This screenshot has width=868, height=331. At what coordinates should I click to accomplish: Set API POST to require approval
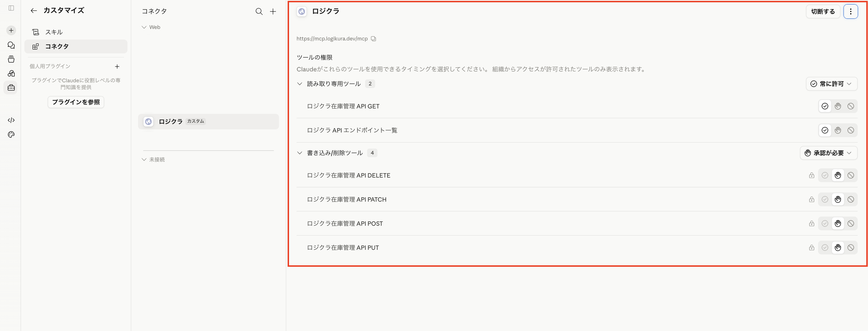coord(838,224)
